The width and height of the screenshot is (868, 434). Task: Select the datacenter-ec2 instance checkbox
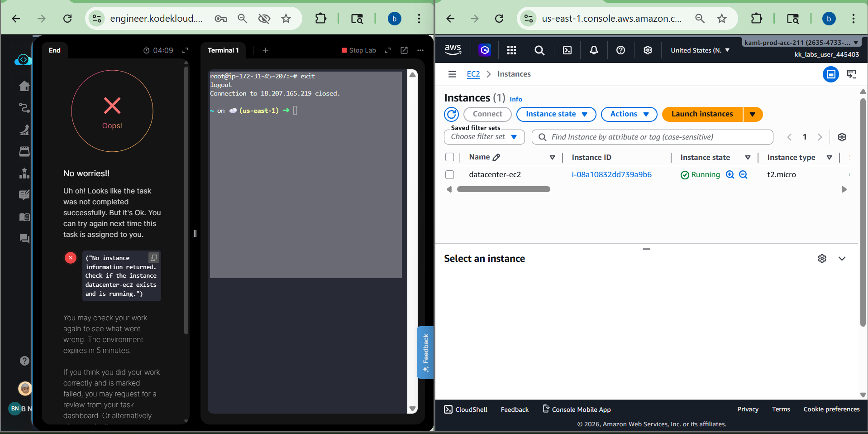(449, 174)
